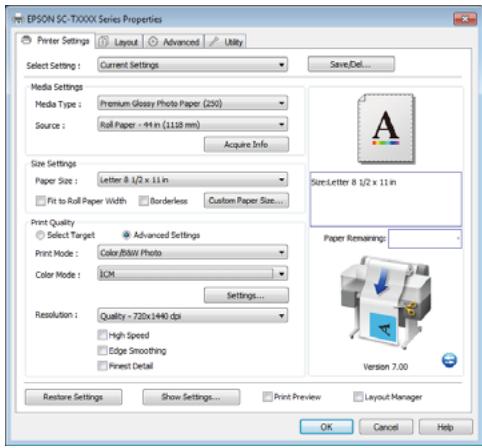Open the Color Mode ICM dropdown
Screen dimensions: 482x448
(x=192, y=274)
